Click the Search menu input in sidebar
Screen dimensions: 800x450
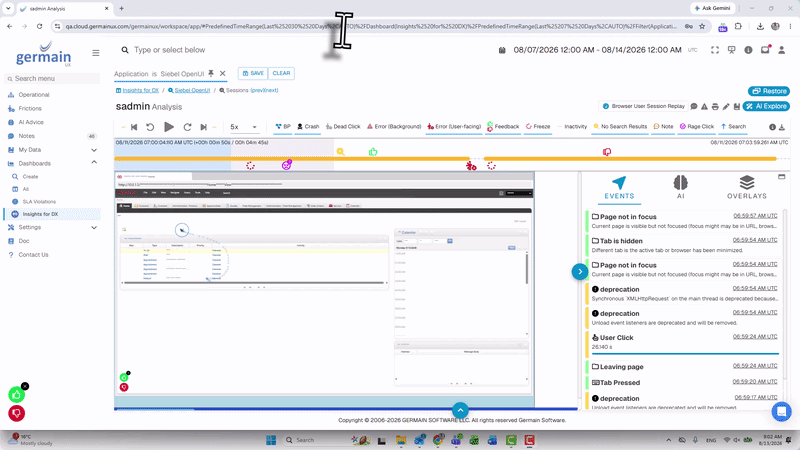click(x=52, y=79)
